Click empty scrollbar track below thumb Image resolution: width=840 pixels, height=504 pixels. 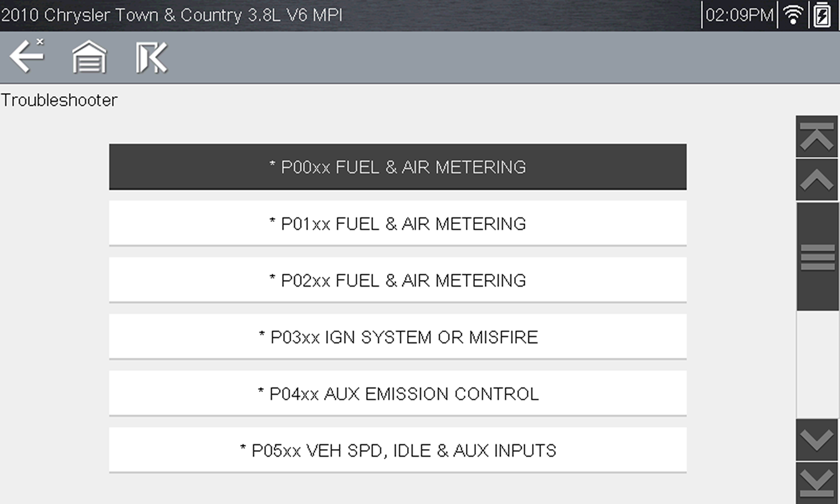coord(817,364)
